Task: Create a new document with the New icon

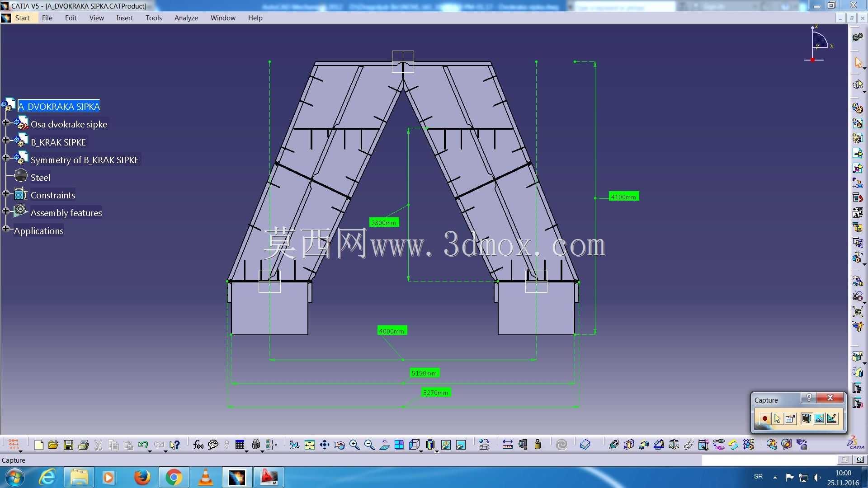Action: pyautogui.click(x=39, y=445)
